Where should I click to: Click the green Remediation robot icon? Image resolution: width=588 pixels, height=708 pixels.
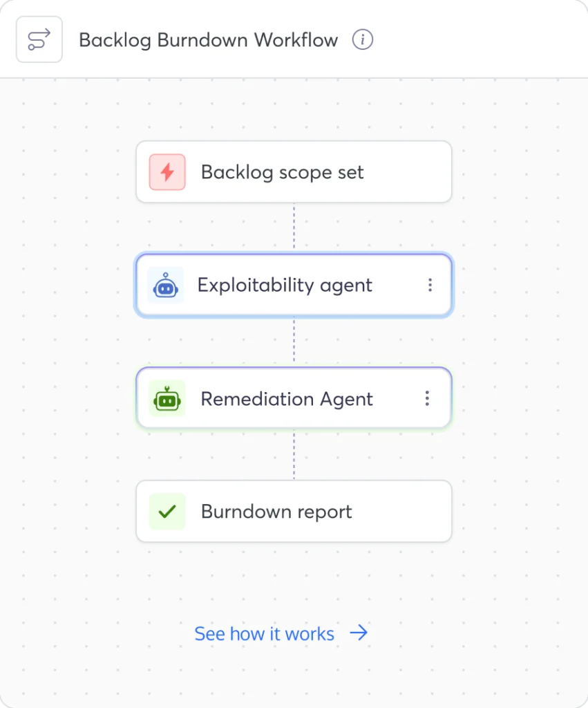(x=167, y=398)
